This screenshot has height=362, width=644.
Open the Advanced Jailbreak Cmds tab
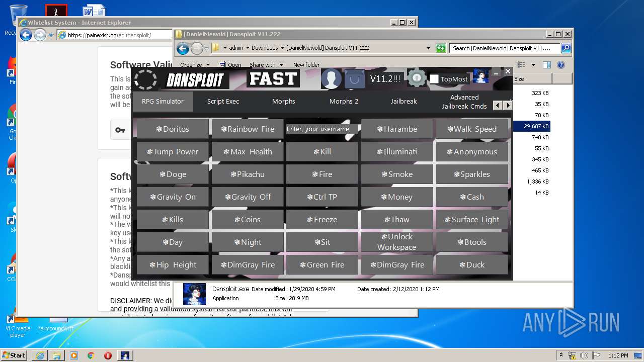tap(464, 102)
